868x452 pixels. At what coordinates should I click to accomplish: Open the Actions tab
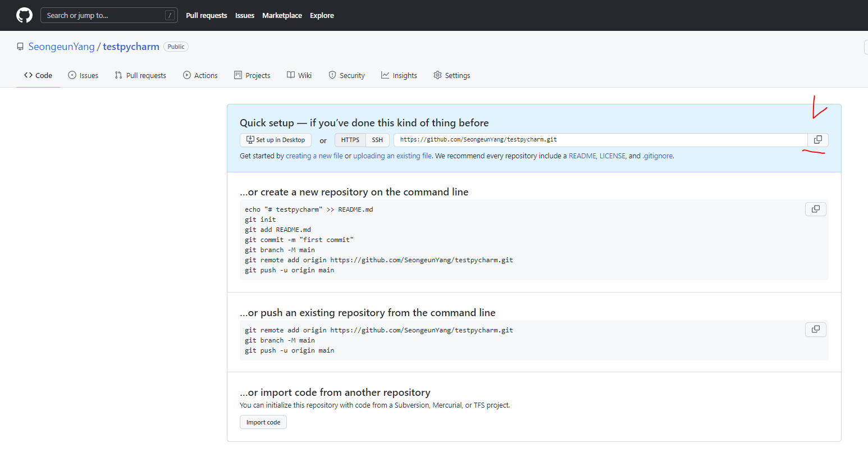coord(200,75)
